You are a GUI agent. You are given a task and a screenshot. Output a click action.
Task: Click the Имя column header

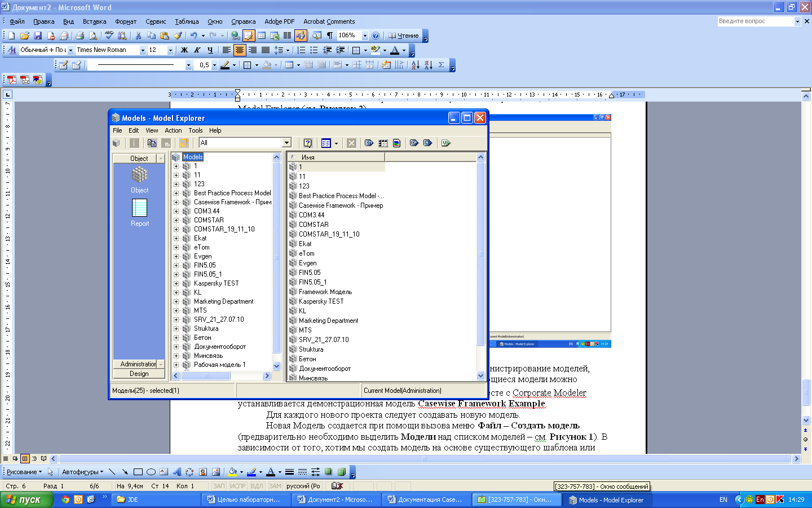click(336, 157)
